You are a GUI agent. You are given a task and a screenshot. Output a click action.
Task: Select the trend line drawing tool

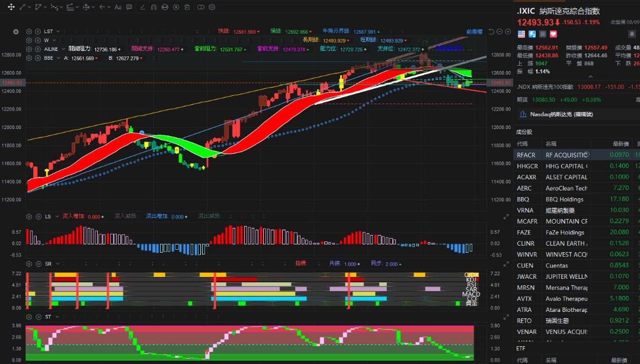[23, 7]
